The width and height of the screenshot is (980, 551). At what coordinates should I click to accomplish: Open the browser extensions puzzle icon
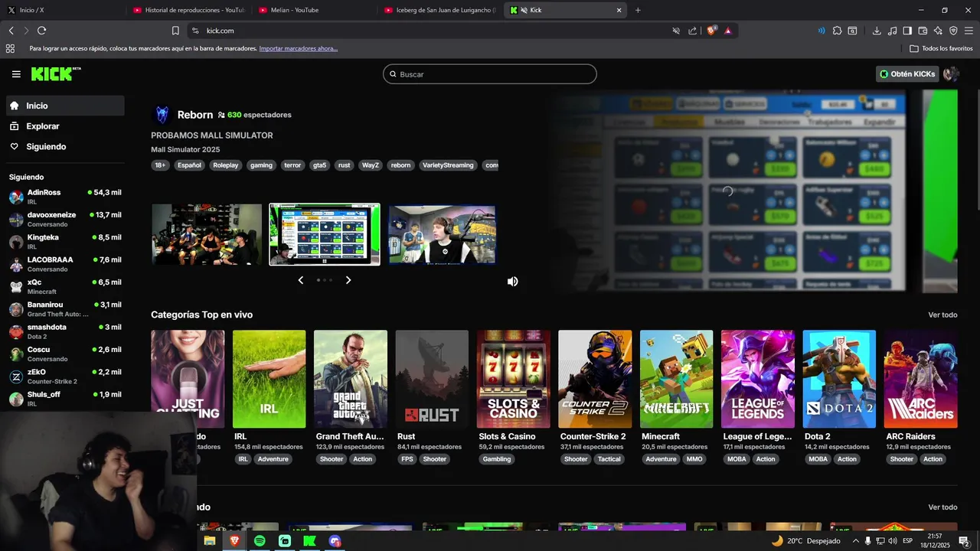point(837,31)
